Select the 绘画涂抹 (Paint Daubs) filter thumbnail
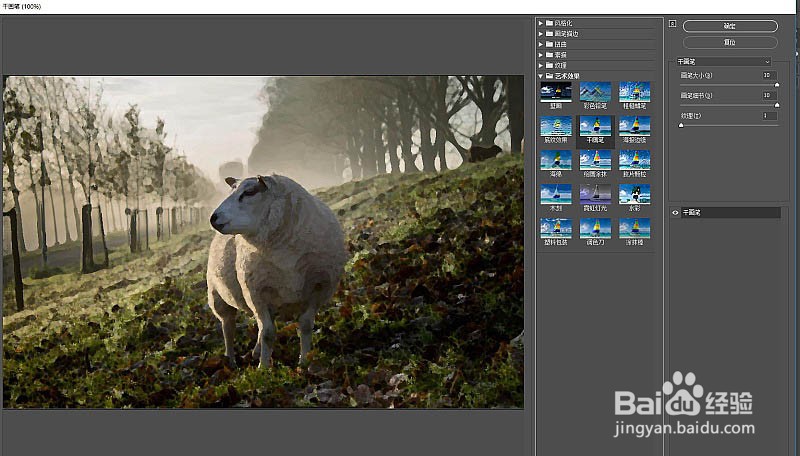 point(595,160)
